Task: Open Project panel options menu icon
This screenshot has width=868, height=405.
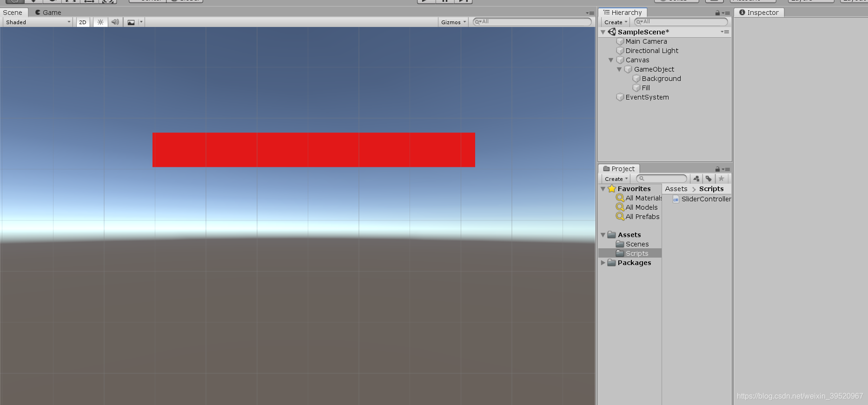Action: point(726,169)
